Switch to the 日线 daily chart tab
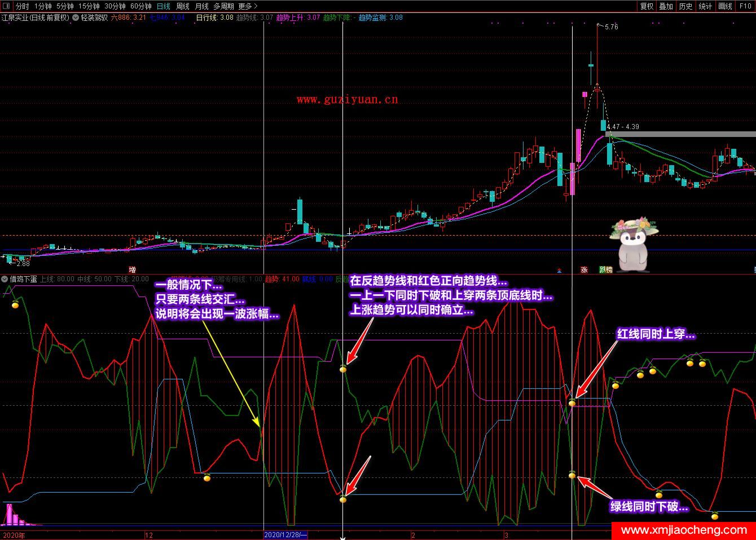 click(163, 6)
